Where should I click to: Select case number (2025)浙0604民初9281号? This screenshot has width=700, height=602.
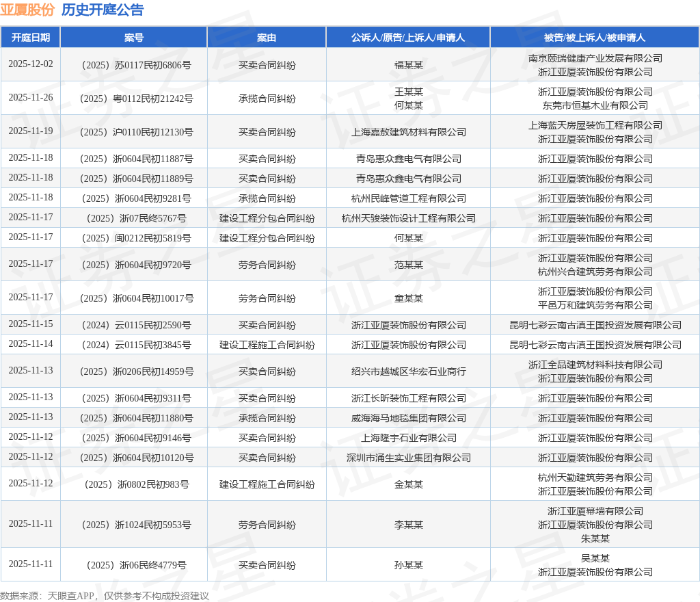[x=136, y=199]
